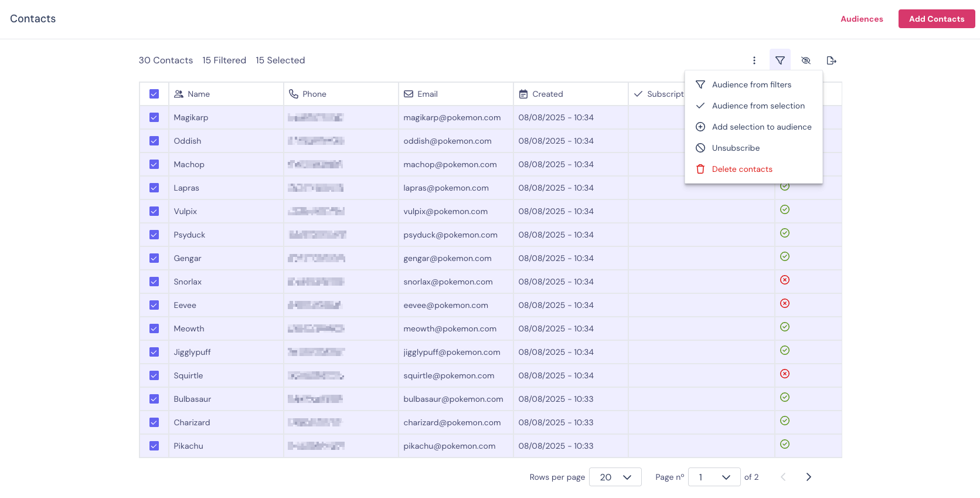This screenshot has width=980, height=498.
Task: Click Gengar's green subscribed status icon
Action: [785, 256]
